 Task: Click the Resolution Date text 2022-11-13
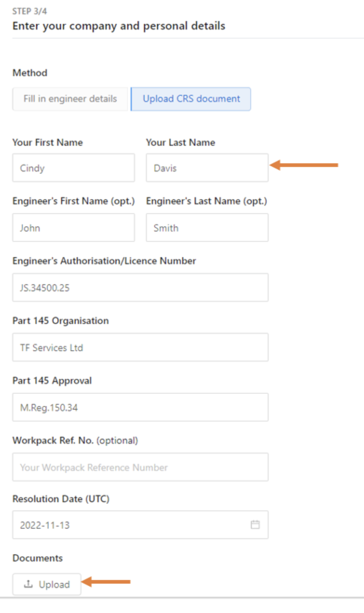(x=45, y=525)
